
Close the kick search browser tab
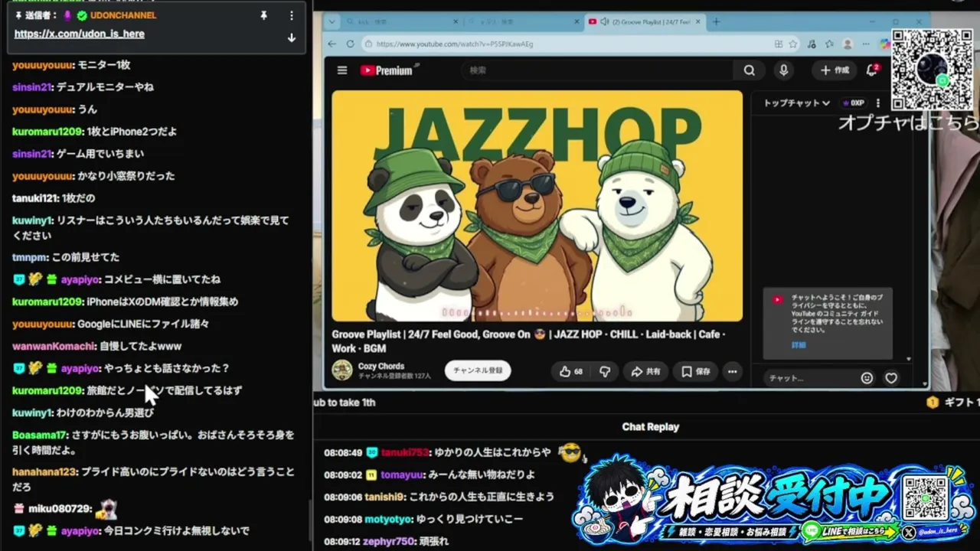click(x=455, y=21)
